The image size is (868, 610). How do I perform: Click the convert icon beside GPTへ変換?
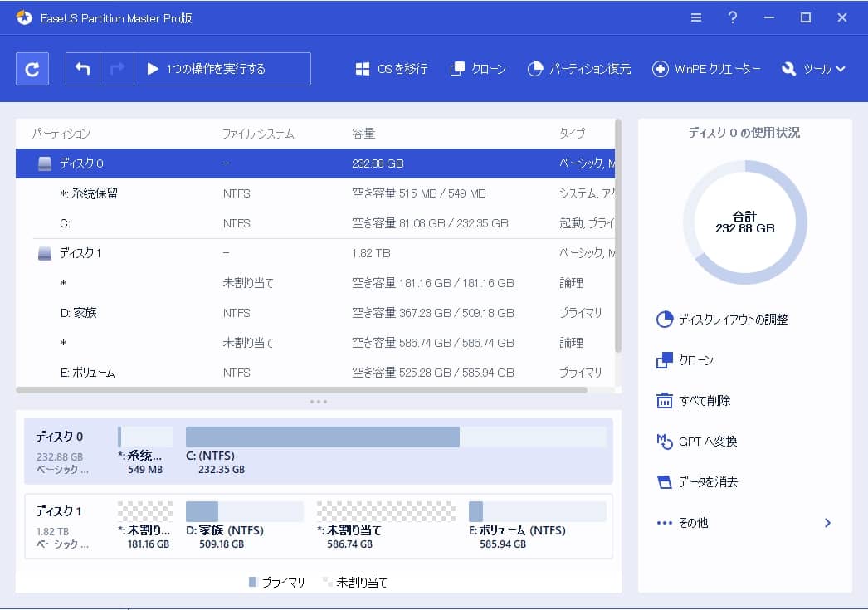(x=665, y=442)
